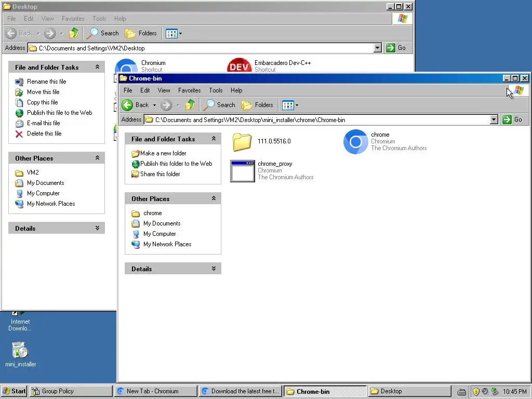Click Views icon in Desktop window toolbar
The image size is (532, 399).
click(171, 34)
